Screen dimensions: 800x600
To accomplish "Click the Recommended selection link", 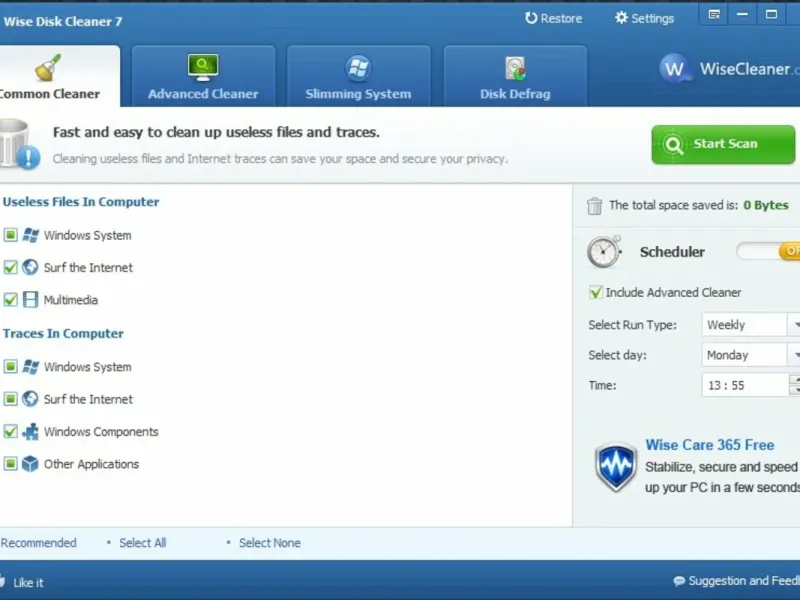I will coord(38,543).
